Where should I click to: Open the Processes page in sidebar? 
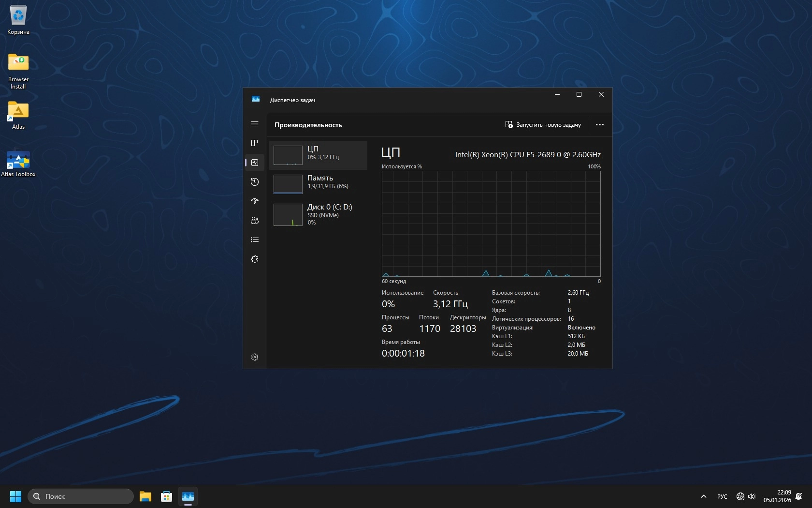pyautogui.click(x=255, y=143)
